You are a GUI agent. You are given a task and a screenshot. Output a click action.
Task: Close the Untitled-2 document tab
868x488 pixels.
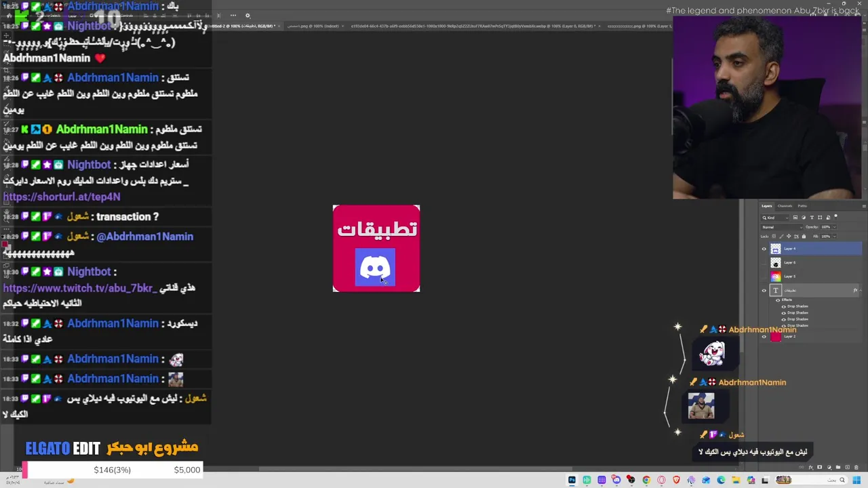pos(280,26)
